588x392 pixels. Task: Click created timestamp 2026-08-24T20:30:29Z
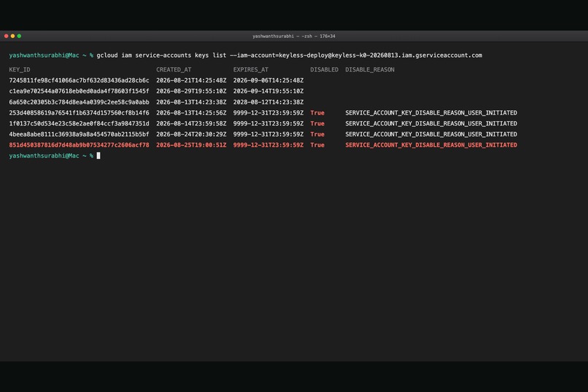click(x=191, y=134)
